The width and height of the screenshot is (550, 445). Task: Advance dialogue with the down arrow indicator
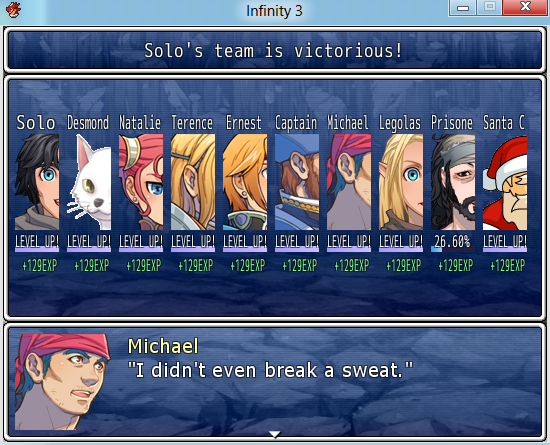coord(275,434)
